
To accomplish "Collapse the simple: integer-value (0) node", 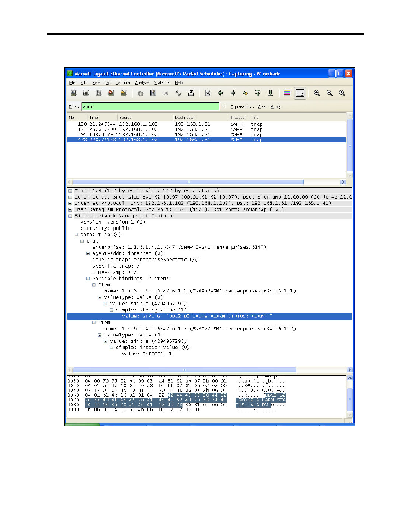I will click(112, 348).
